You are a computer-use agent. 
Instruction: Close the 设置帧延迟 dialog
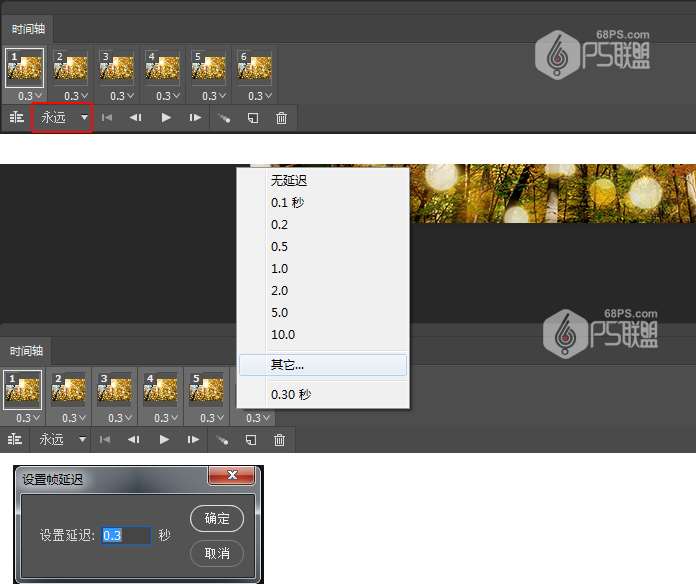click(x=232, y=475)
